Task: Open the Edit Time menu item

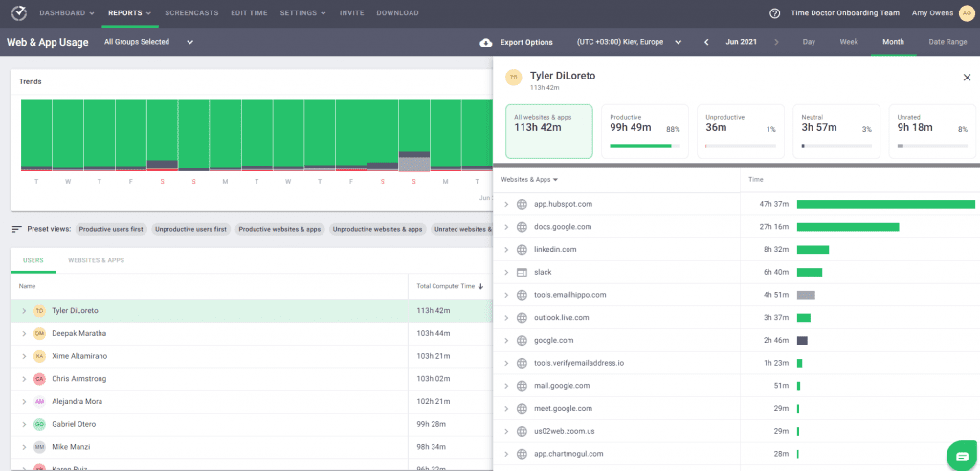Action: pyautogui.click(x=250, y=13)
